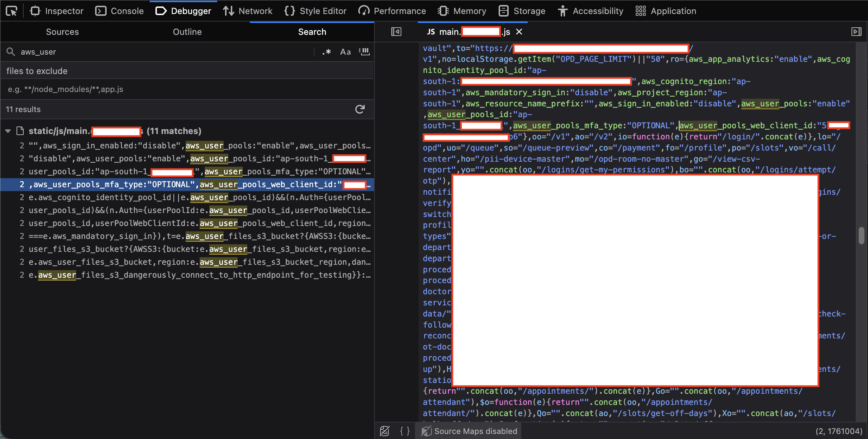Select result dangerously_connect_to_http_endpoint line
The height and width of the screenshot is (439, 868).
(x=187, y=275)
